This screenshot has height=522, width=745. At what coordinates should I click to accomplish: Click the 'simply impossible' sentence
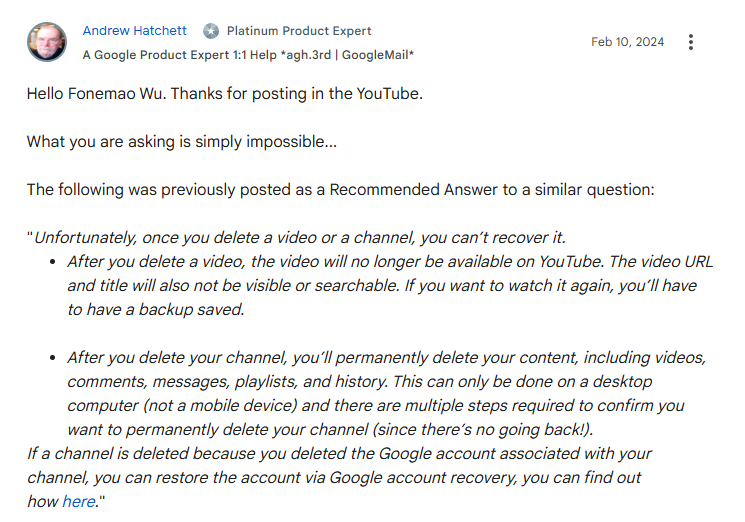(181, 142)
